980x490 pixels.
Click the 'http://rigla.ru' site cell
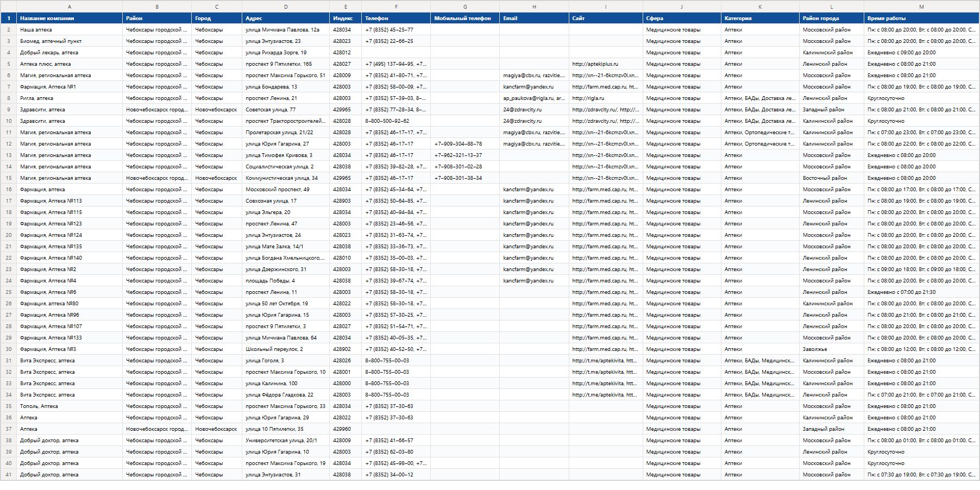tap(606, 98)
